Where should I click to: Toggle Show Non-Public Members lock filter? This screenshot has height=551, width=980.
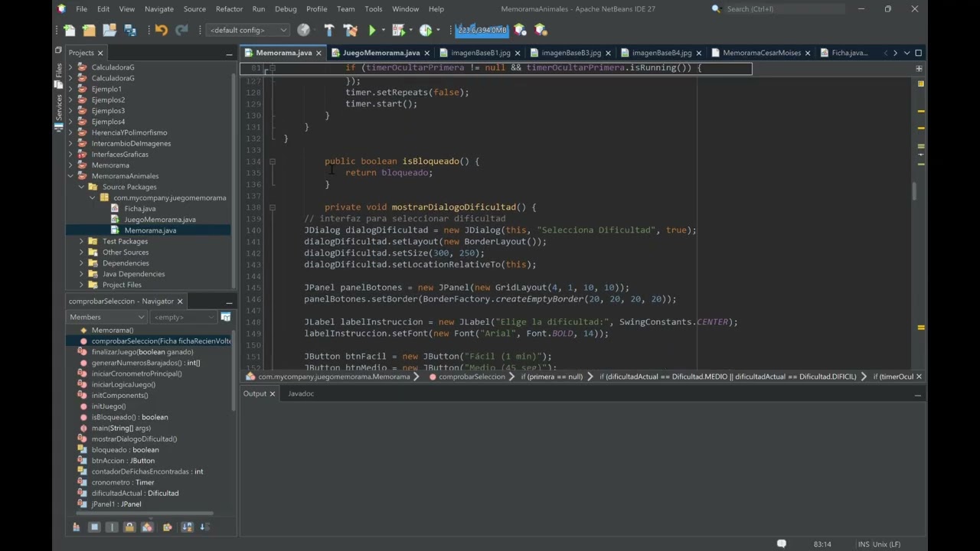pyautogui.click(x=129, y=527)
